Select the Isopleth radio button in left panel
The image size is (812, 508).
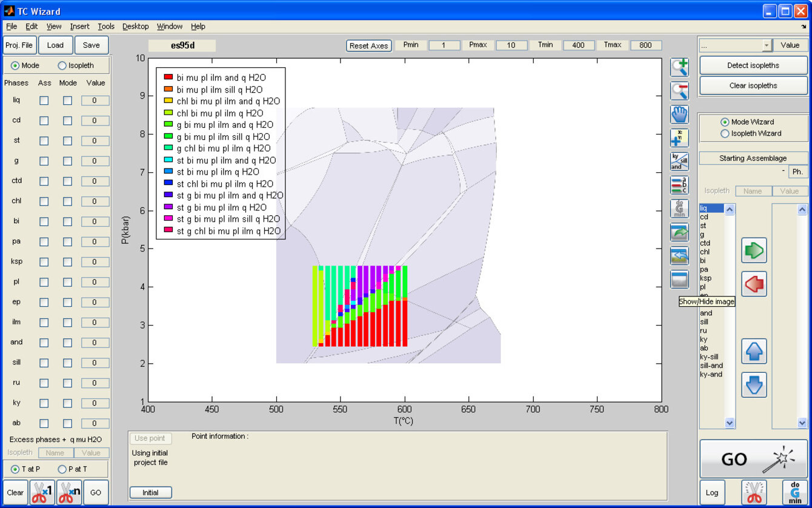click(62, 65)
